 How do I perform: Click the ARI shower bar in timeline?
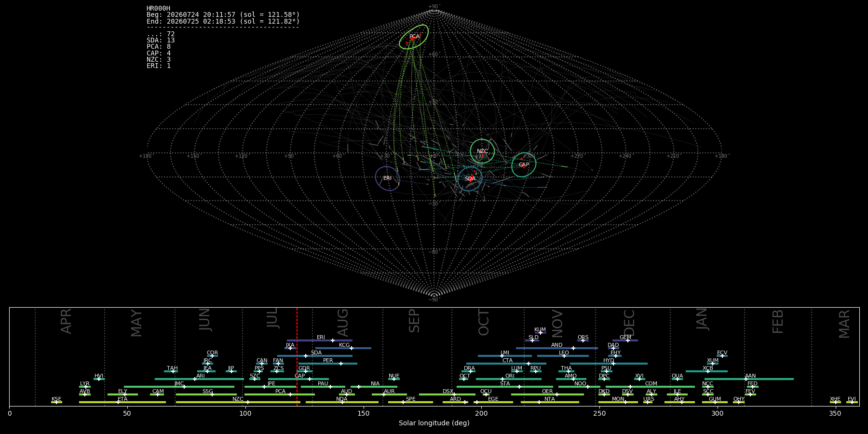point(199,379)
